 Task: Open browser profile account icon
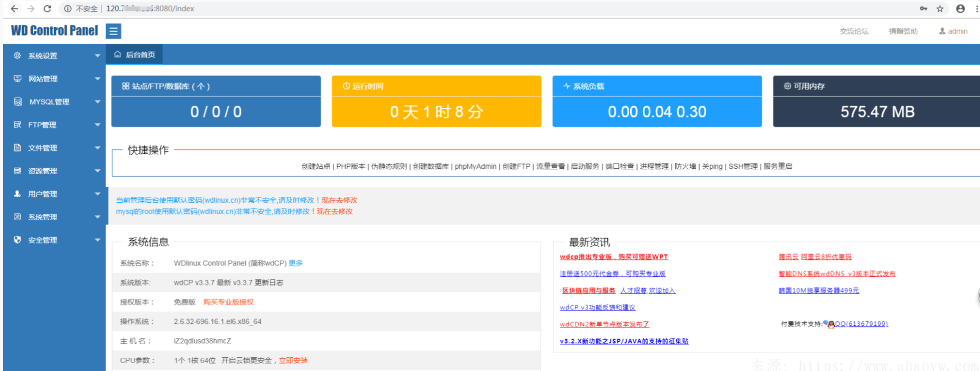tap(960, 8)
